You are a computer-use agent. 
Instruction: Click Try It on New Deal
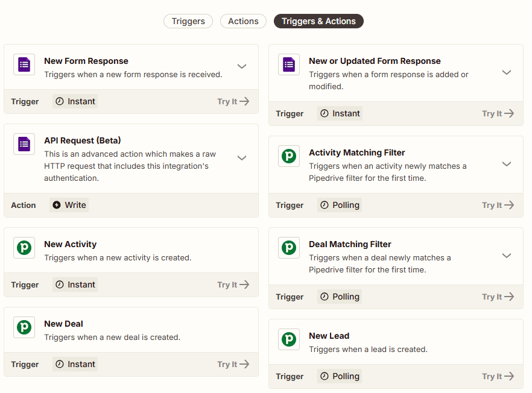(x=233, y=364)
